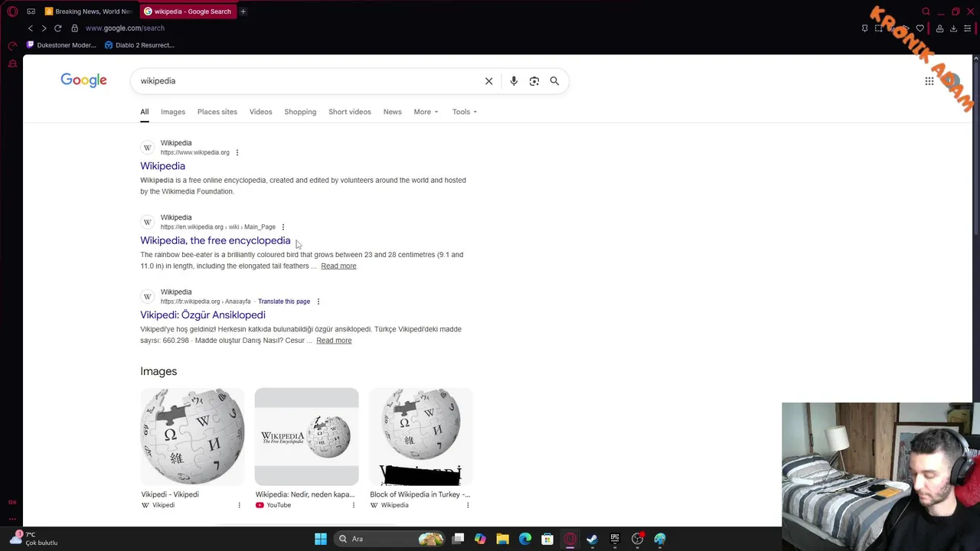This screenshot has height=551, width=980.
Task: Open options for the en.wikipedia.org result
Action: coord(283,227)
